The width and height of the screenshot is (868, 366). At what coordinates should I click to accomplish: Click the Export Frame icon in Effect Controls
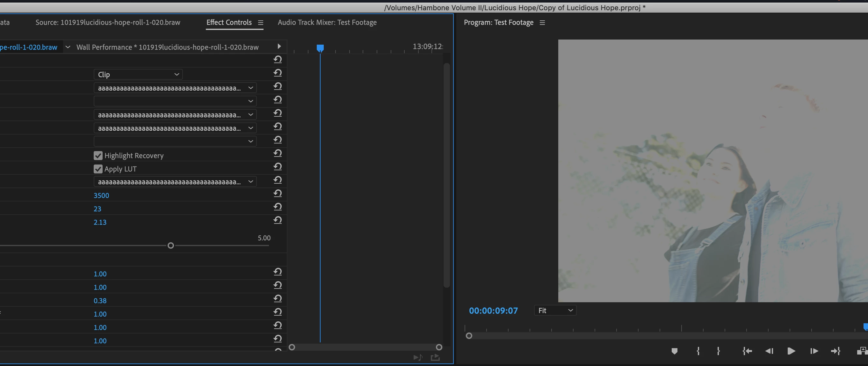(435, 357)
